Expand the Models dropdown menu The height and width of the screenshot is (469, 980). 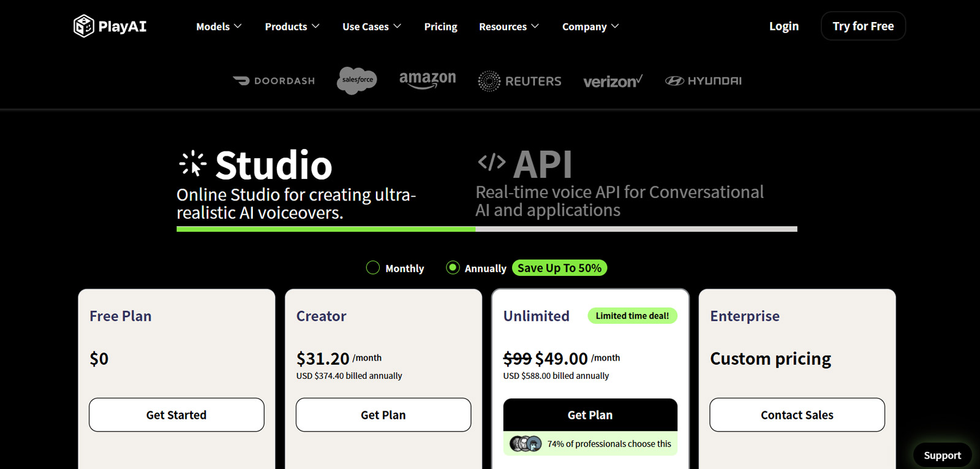pos(219,26)
